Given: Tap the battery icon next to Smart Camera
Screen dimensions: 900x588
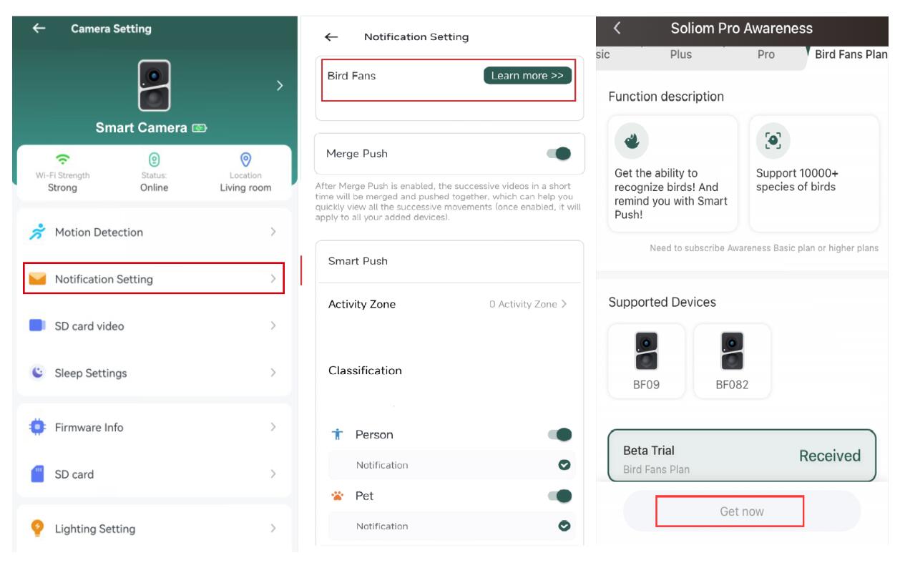Looking at the screenshot, I should point(199,128).
